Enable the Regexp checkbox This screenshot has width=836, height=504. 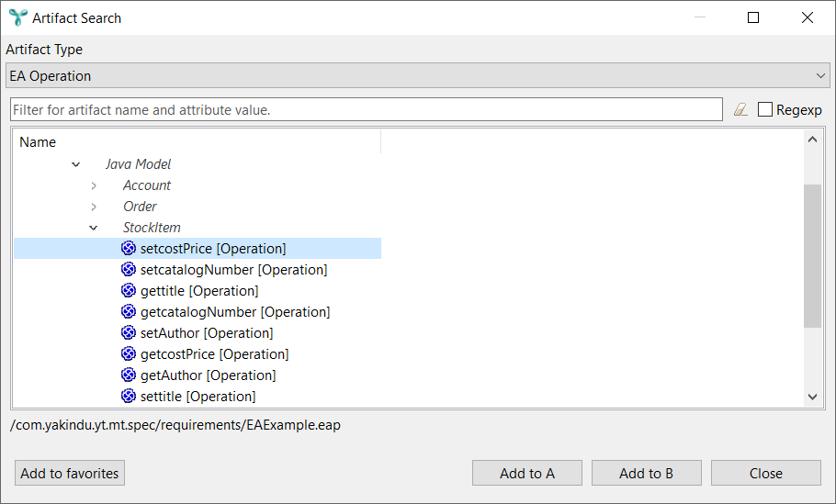point(765,110)
